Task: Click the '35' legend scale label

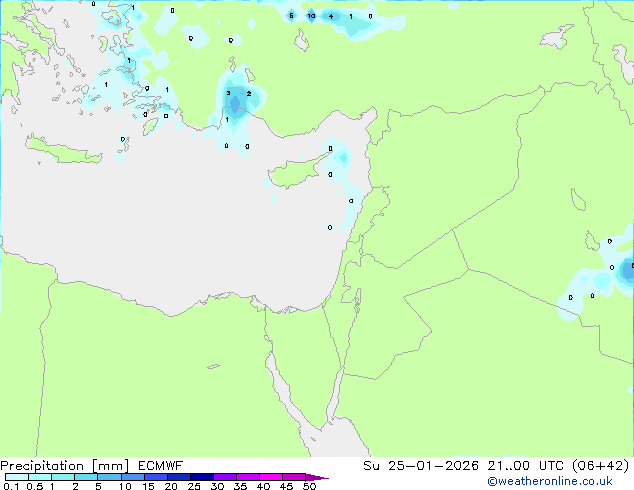Action: coord(240,486)
